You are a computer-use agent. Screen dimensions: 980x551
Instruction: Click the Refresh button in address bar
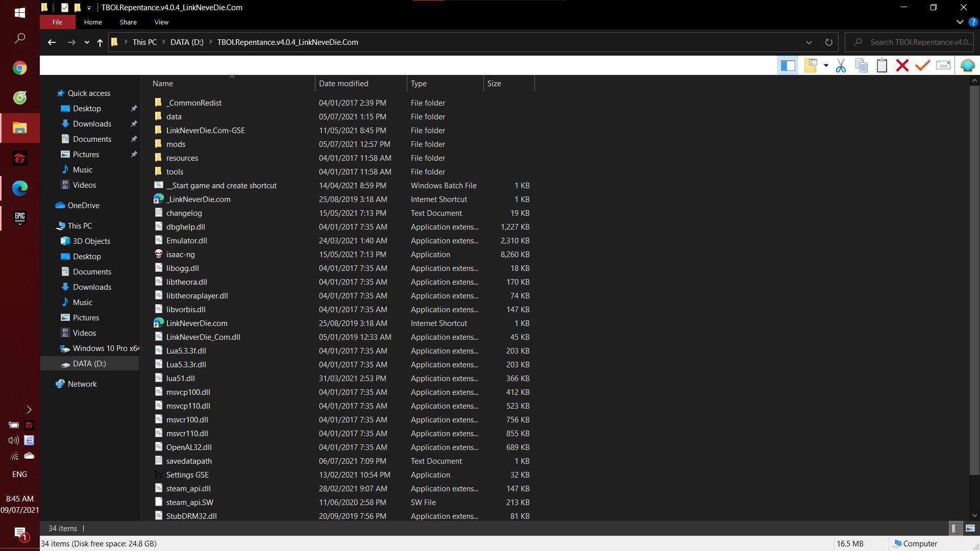coord(828,42)
